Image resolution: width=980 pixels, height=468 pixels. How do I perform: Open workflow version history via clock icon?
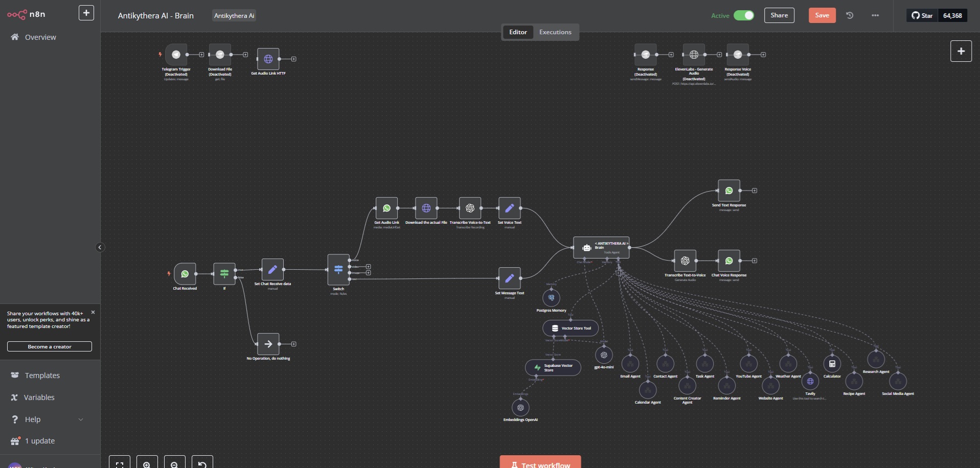(x=849, y=15)
